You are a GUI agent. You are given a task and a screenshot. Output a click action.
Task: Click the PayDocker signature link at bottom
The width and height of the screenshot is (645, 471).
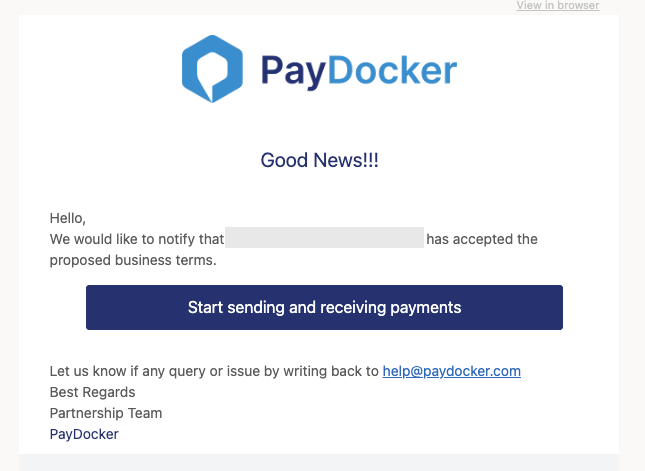[x=84, y=434]
